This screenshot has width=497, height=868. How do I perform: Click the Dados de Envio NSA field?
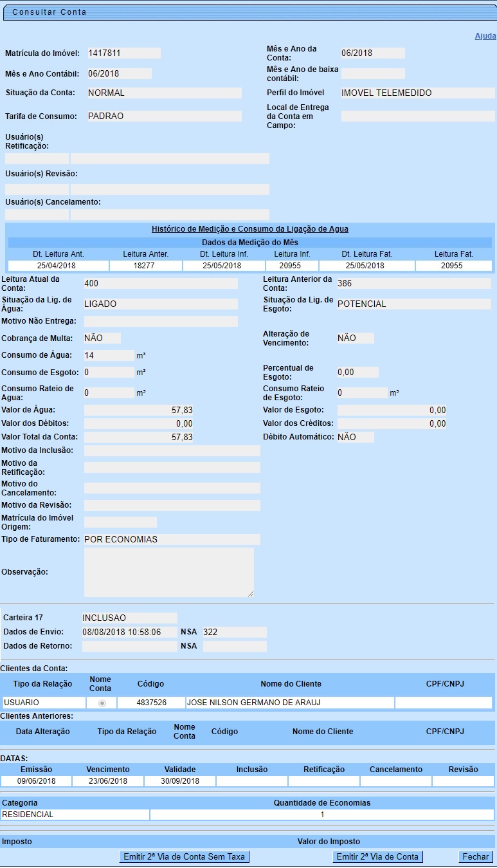click(234, 632)
